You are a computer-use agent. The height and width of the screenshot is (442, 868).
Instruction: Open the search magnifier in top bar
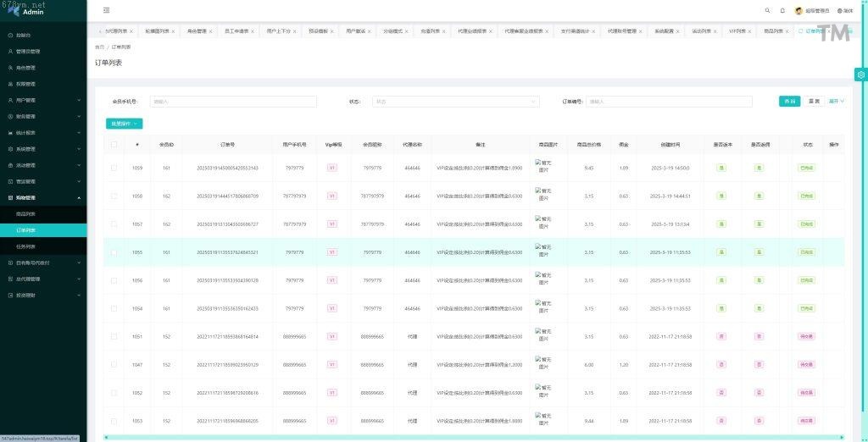click(x=768, y=10)
